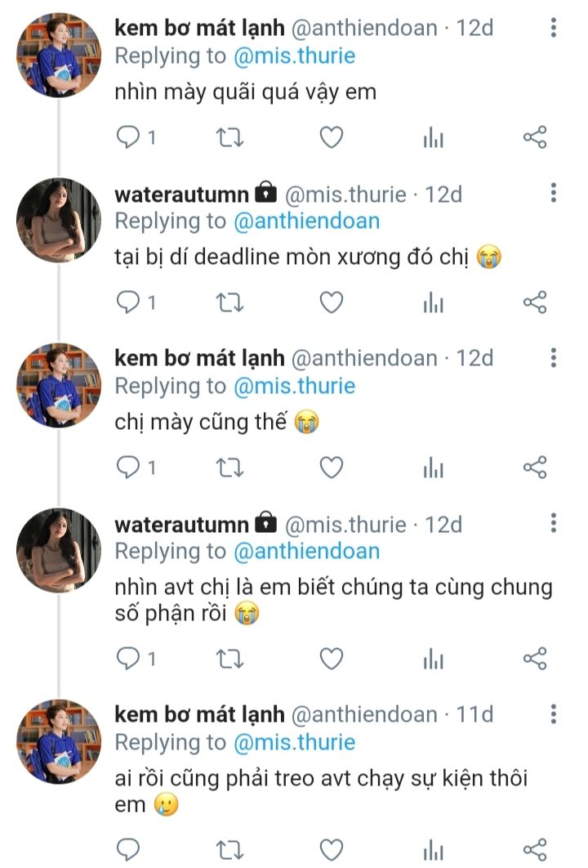Reply to the "chúng ta cùng chung số phận" tweet
Screen dimensions: 588x868
[136, 659]
